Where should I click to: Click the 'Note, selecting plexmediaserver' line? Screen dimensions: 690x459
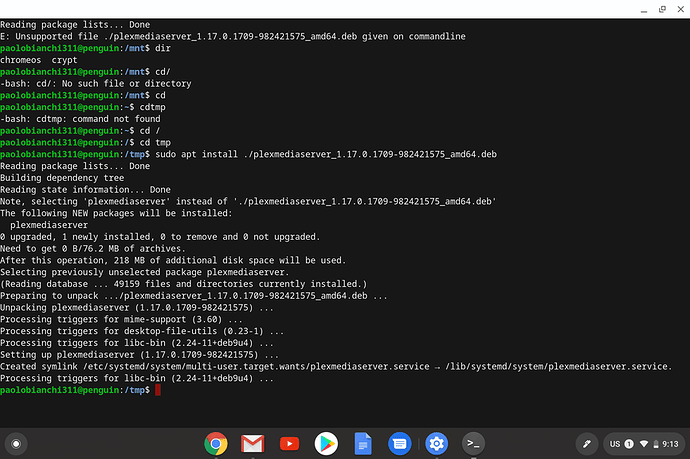point(248,202)
